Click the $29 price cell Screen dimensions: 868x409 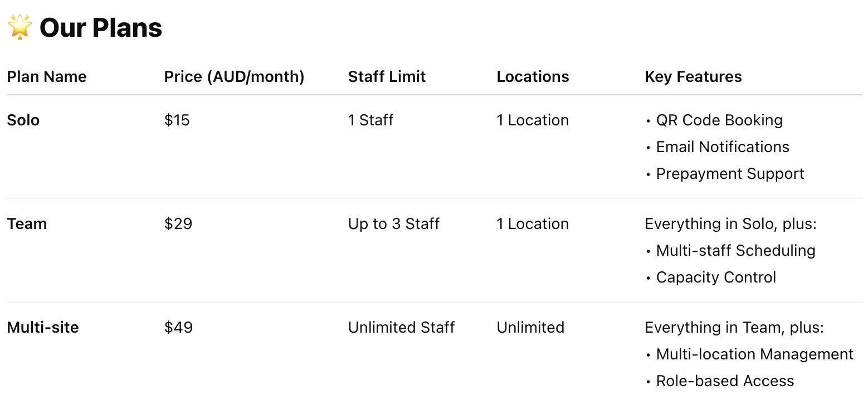tap(178, 224)
